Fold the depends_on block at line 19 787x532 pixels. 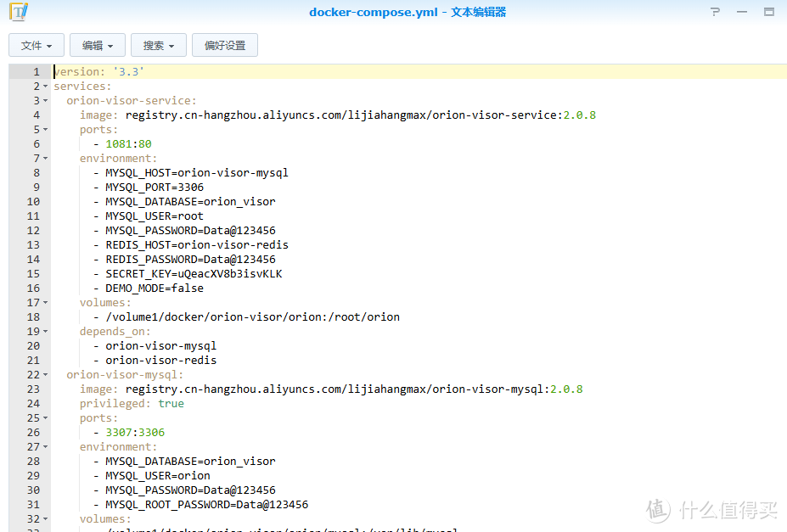[46, 332]
